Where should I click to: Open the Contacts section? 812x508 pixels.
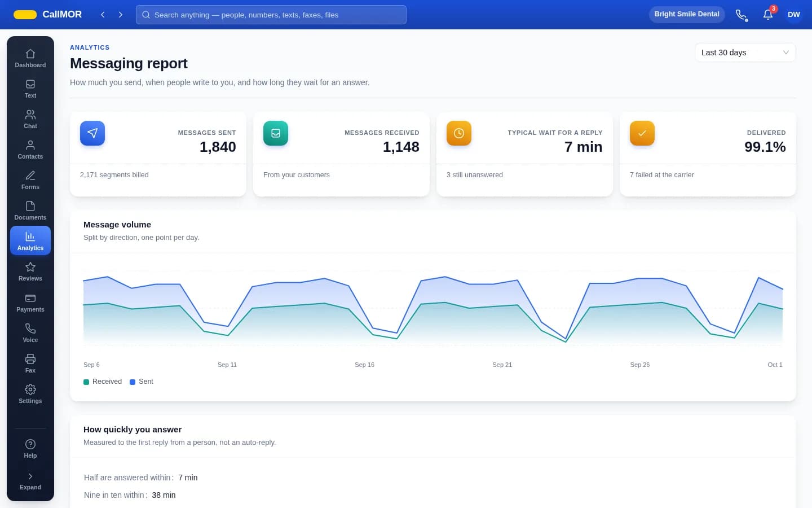(x=30, y=150)
